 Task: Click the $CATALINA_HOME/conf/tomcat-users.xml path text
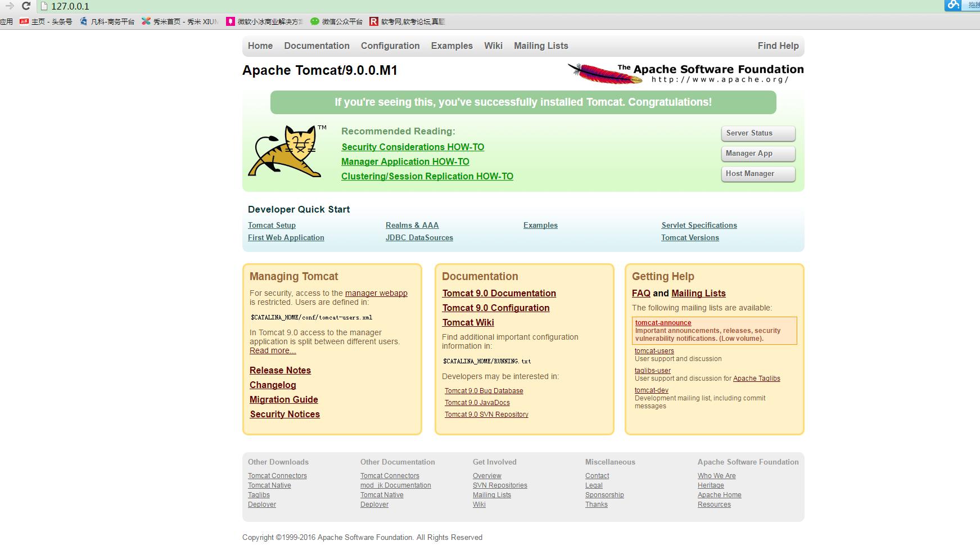coord(311,317)
